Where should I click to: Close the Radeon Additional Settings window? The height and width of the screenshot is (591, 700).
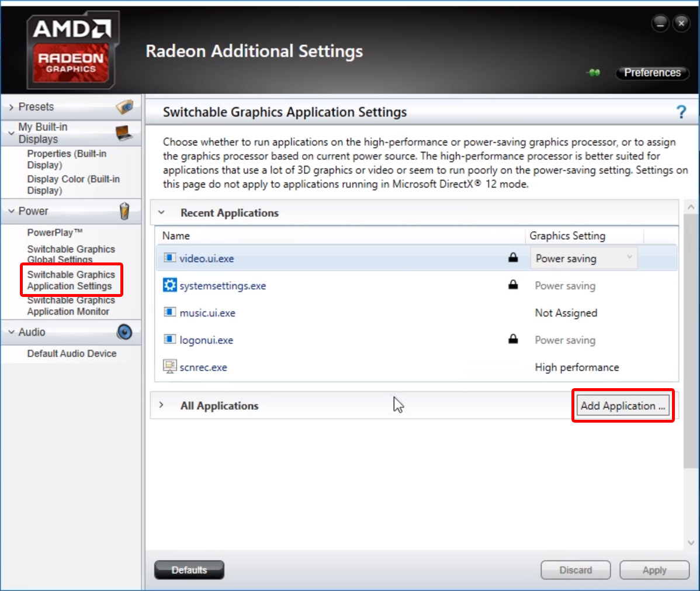point(681,23)
